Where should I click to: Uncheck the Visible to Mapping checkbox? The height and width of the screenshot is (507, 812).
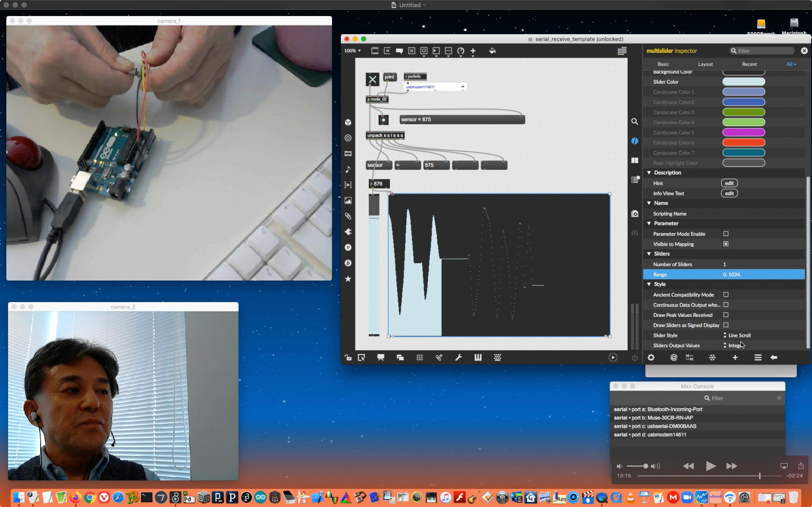pos(726,244)
